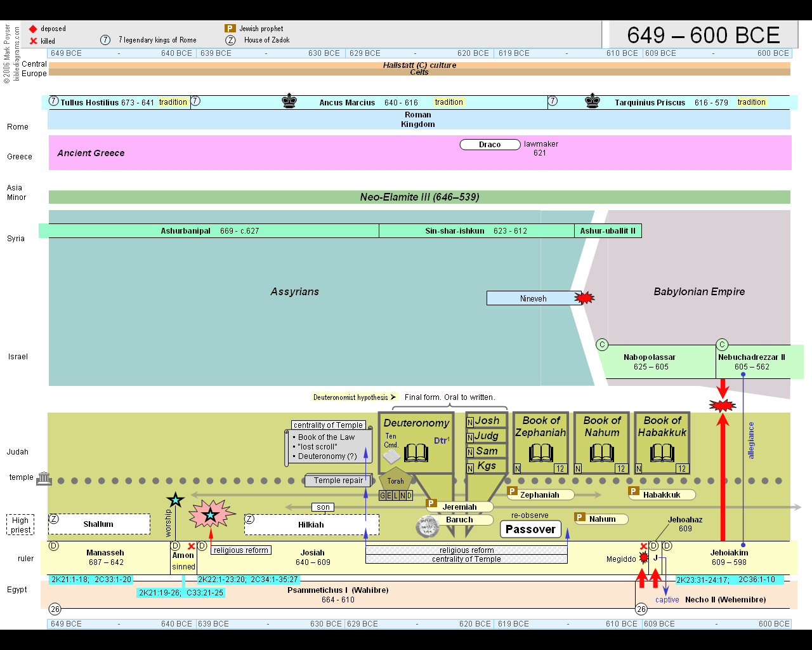Click the crown icon beside Ancus Marcius
812x650 pixels.
pos(289,101)
